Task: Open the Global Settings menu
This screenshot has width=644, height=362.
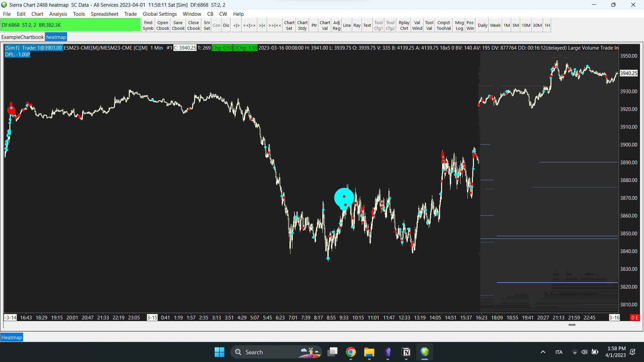Action: pyautogui.click(x=160, y=14)
